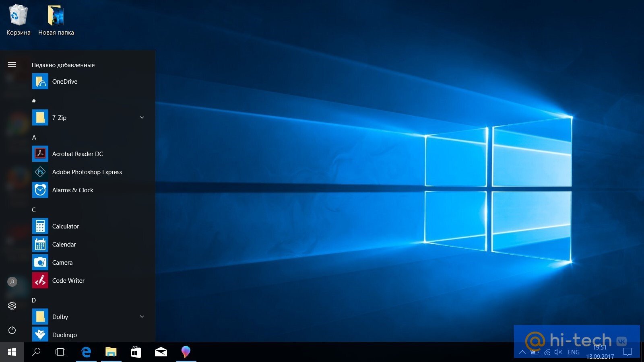Click the ENG language indicator
Viewport: 644px width, 362px height.
pyautogui.click(x=574, y=352)
